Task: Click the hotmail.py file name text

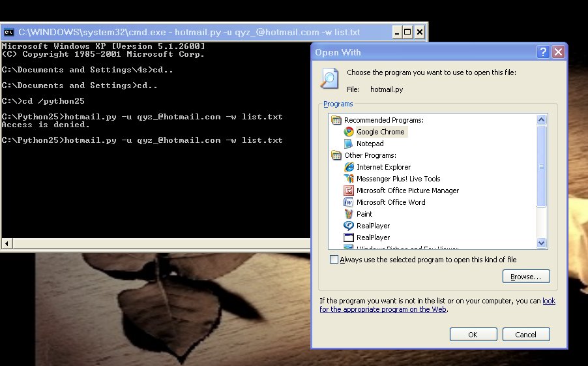Action: [x=387, y=89]
